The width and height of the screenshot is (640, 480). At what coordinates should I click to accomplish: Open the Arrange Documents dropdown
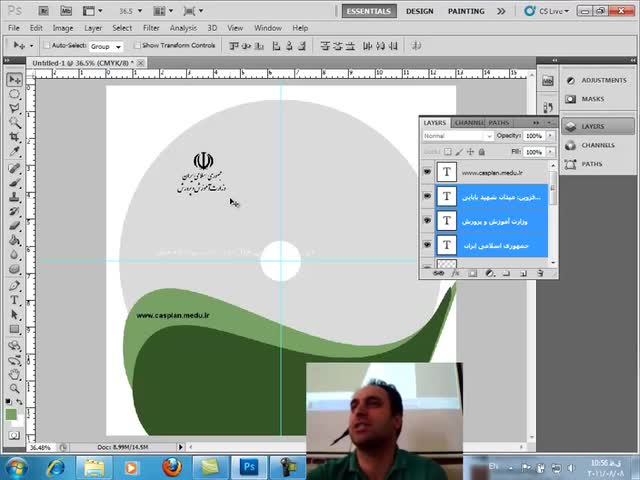click(161, 11)
